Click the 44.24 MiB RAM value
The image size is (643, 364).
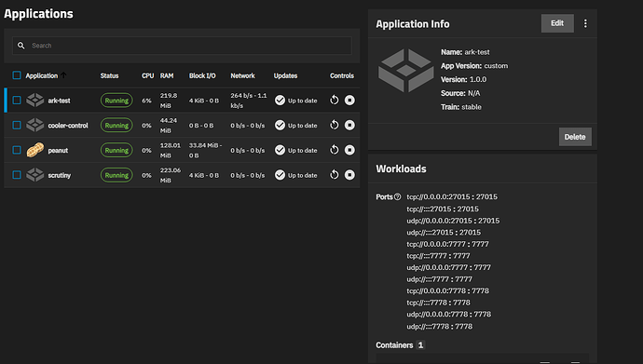pyautogui.click(x=169, y=126)
